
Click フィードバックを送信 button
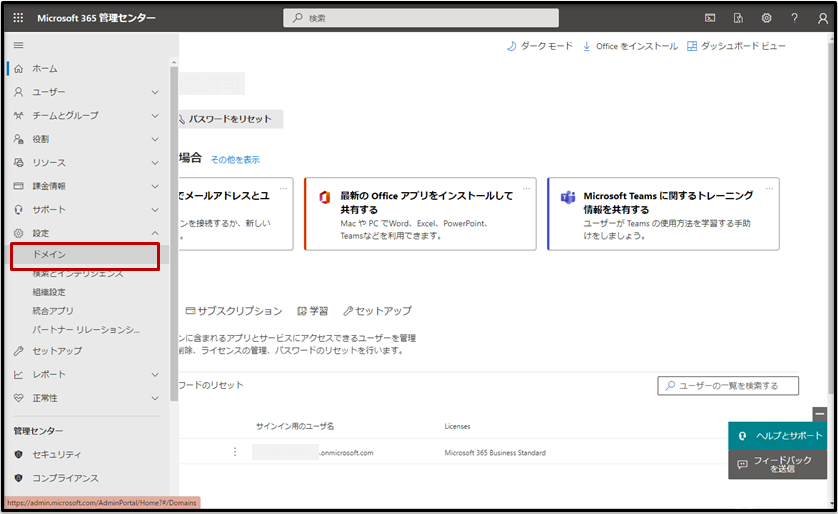[778, 464]
